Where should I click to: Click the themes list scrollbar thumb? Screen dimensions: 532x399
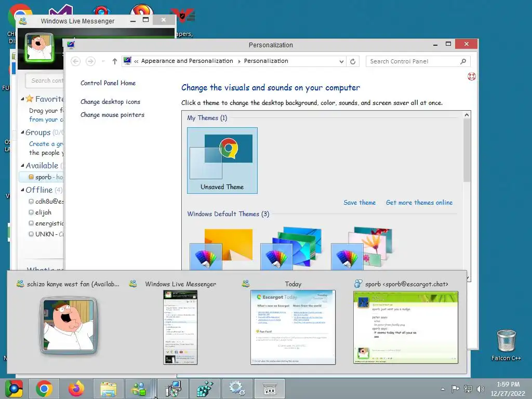(467, 150)
